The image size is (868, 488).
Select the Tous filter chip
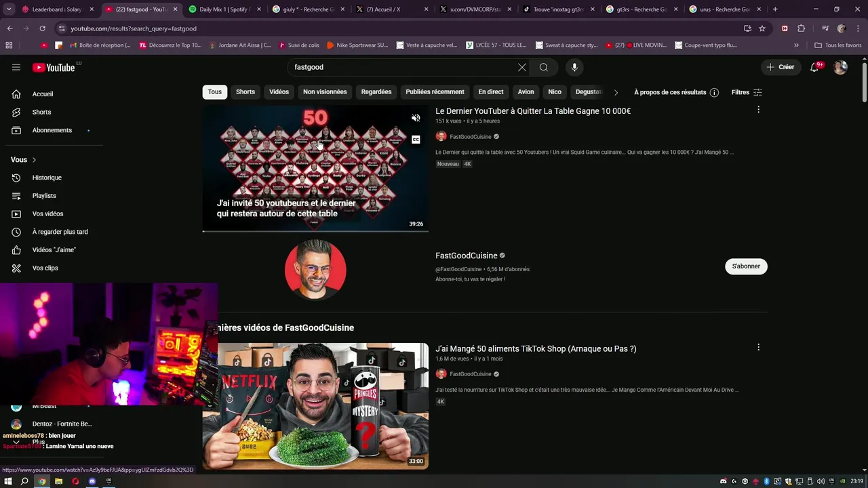(x=215, y=92)
